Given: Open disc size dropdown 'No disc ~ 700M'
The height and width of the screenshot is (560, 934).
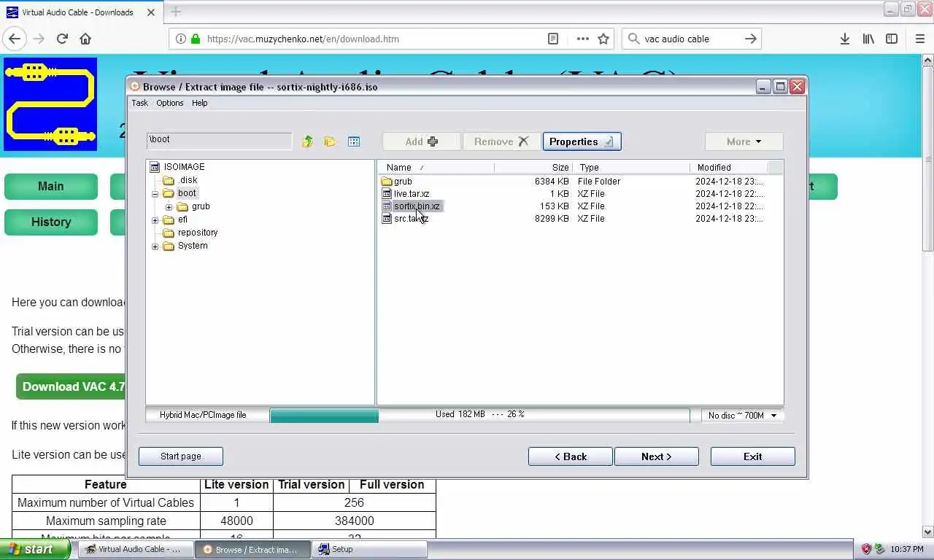Looking at the screenshot, I should pyautogui.click(x=742, y=415).
